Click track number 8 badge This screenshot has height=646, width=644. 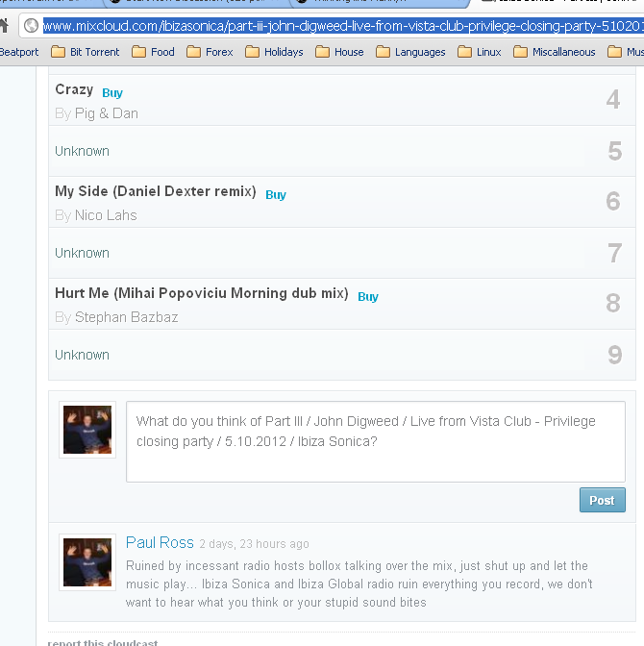click(x=613, y=303)
